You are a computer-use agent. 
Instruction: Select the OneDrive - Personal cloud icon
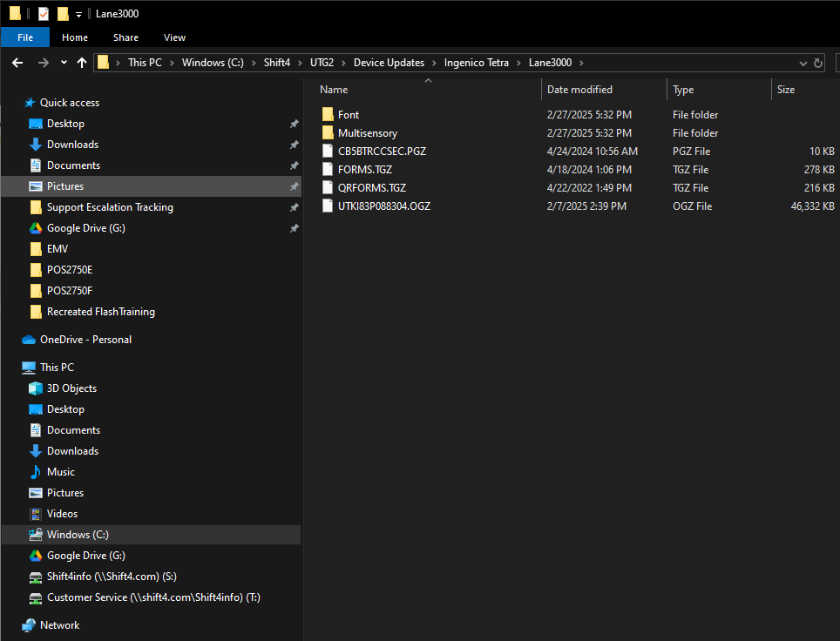click(29, 340)
